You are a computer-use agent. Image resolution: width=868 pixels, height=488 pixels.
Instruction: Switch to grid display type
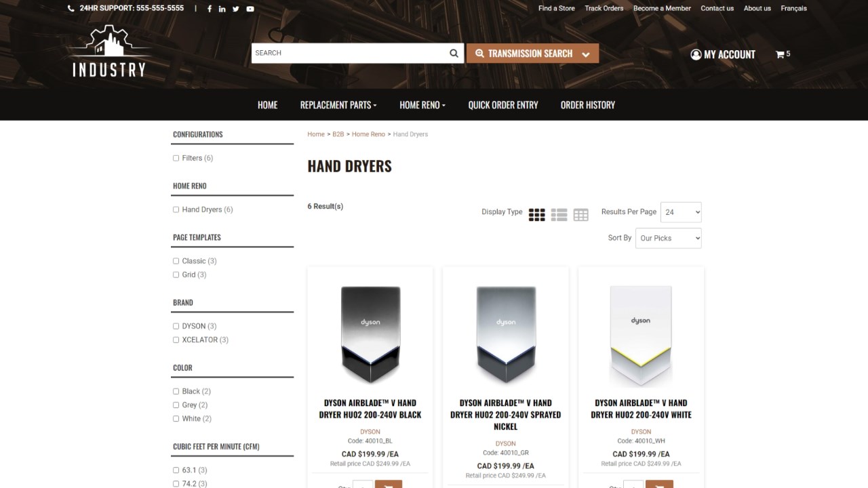(536, 215)
